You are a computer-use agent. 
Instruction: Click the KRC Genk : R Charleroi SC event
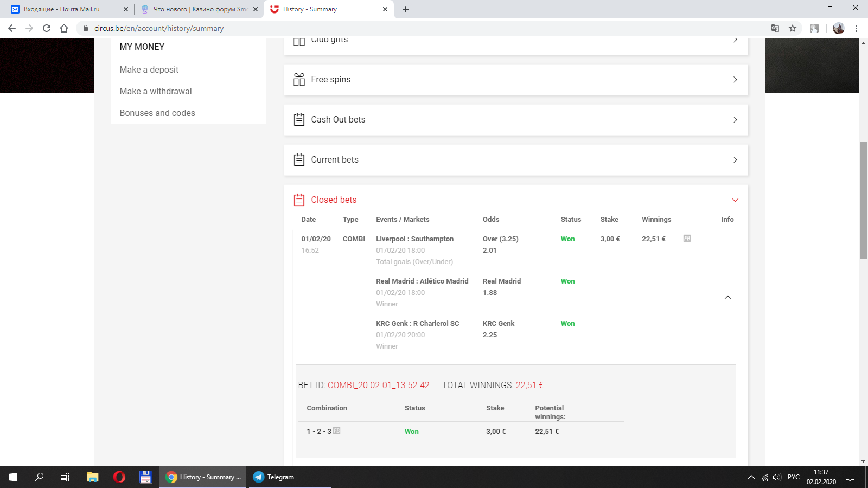coord(417,323)
